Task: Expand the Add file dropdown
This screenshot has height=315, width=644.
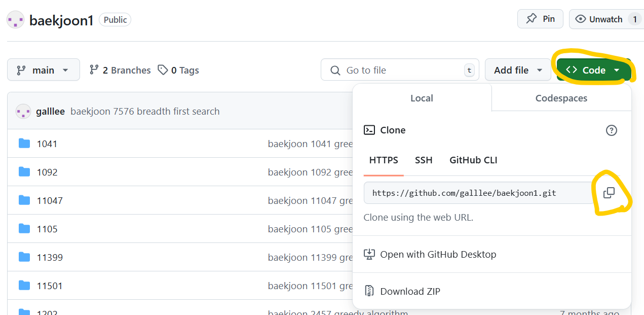Action: point(518,70)
